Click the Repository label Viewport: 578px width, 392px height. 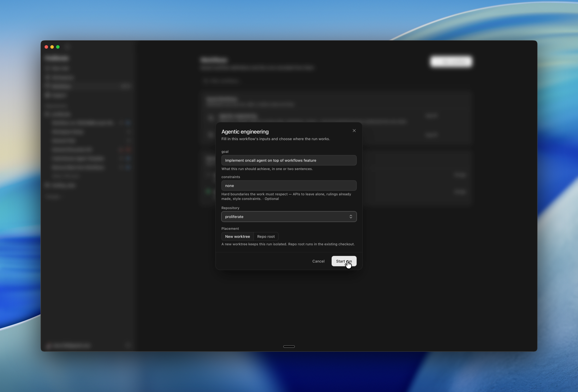[x=230, y=208]
